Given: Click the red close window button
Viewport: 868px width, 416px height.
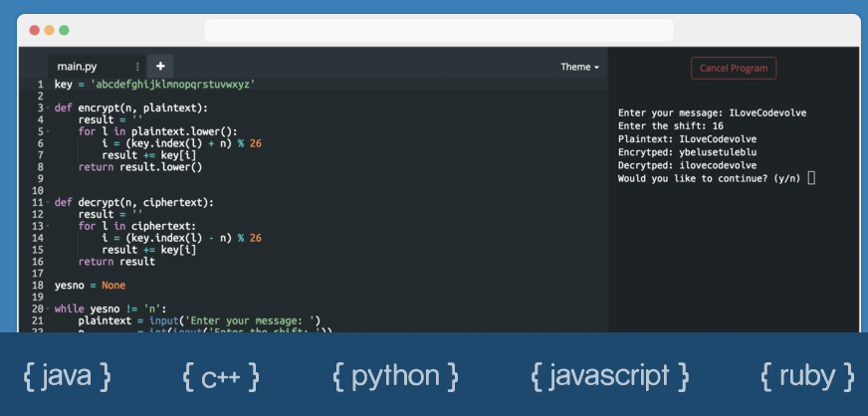Looking at the screenshot, I should pyautogui.click(x=35, y=31).
